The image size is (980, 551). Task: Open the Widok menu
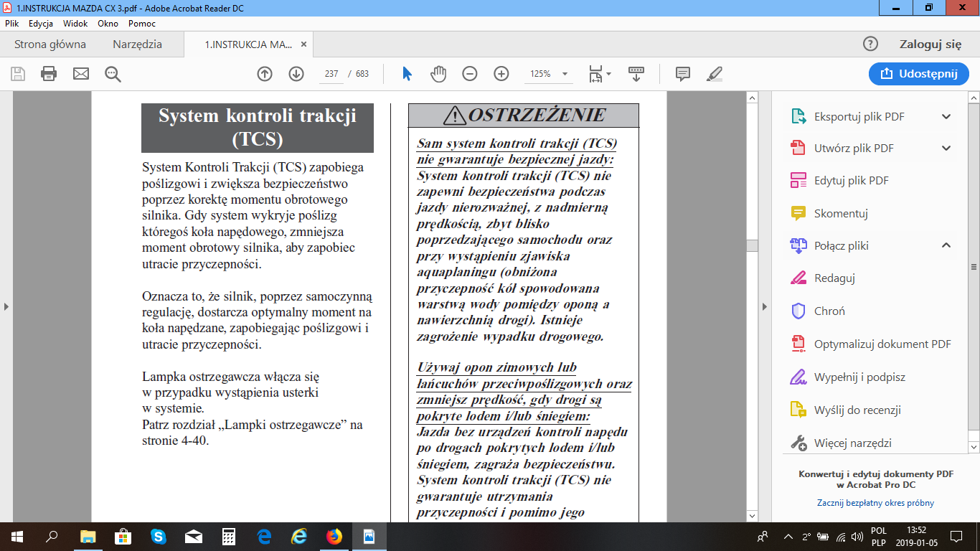75,24
